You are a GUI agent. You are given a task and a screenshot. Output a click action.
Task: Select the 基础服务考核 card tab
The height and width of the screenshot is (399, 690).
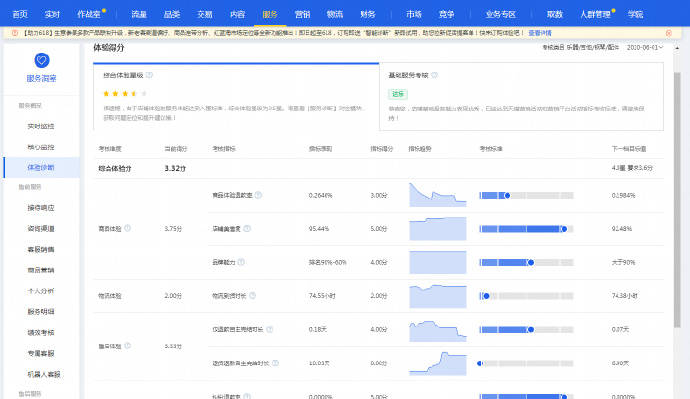pos(521,96)
